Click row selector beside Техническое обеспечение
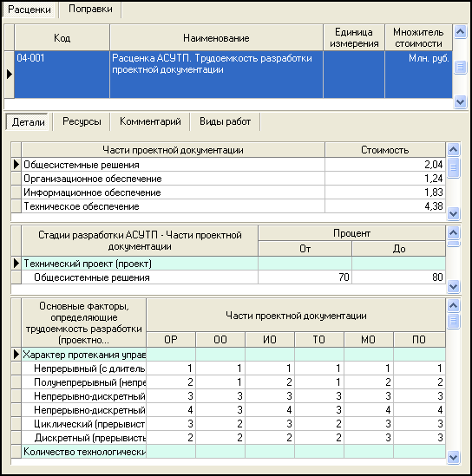The height and width of the screenshot is (476, 472). point(16,206)
